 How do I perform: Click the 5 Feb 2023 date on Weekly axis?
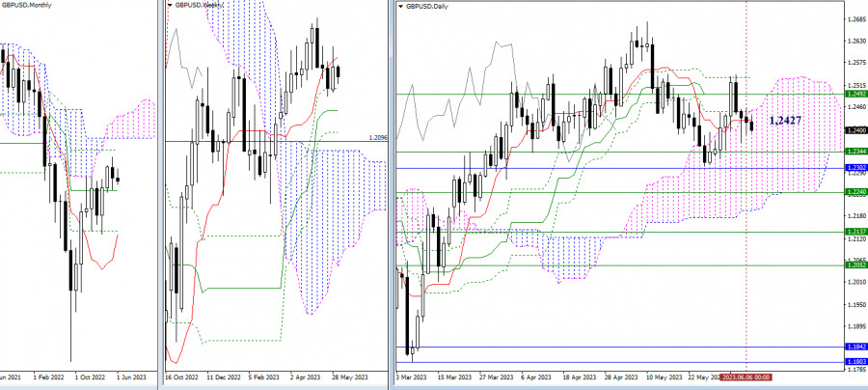click(266, 377)
